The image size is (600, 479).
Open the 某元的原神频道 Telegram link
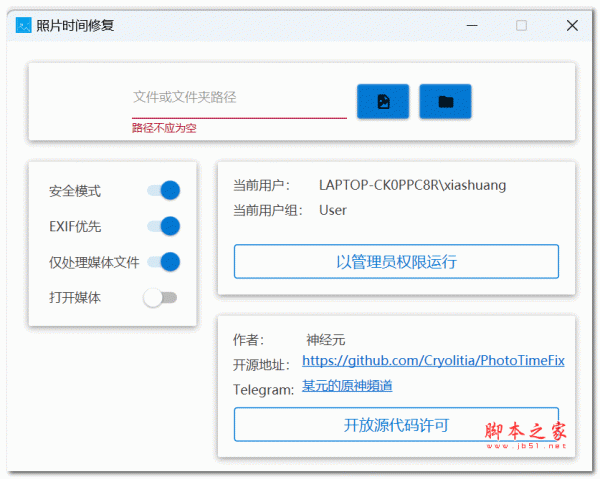tap(347, 386)
